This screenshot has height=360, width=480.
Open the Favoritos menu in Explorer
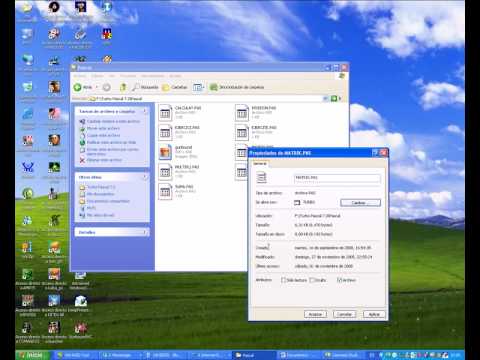[128, 76]
